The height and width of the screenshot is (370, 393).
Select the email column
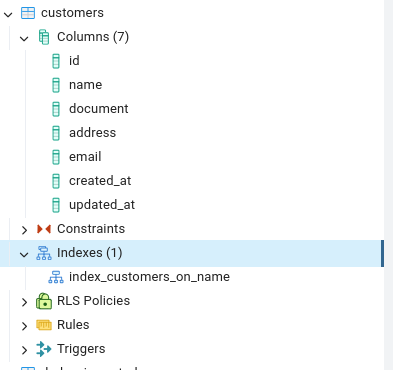pyautogui.click(x=85, y=157)
